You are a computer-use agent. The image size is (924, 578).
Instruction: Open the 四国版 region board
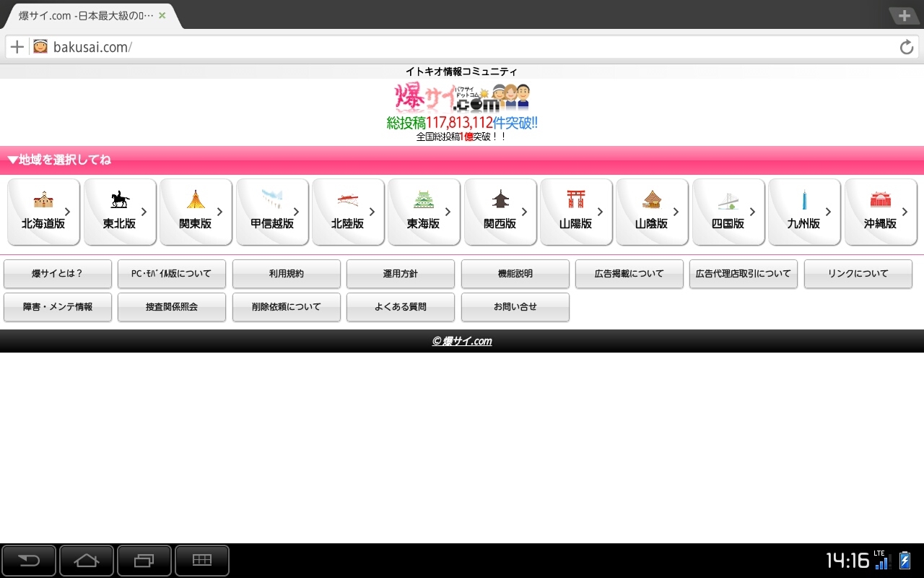[x=728, y=212]
